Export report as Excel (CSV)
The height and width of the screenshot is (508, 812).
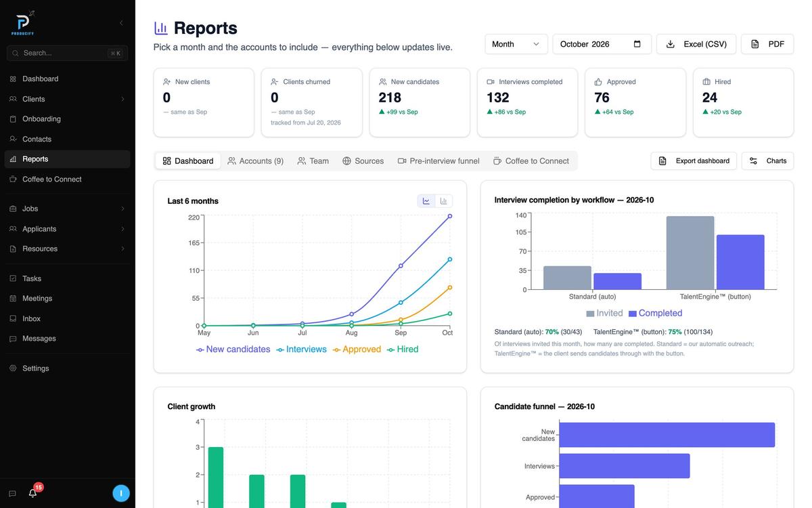point(696,44)
